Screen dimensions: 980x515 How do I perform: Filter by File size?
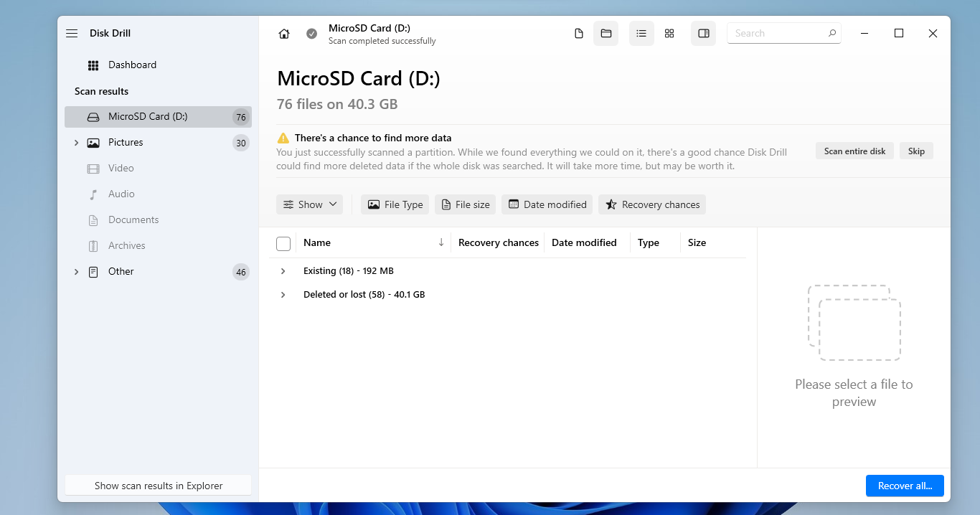465,204
